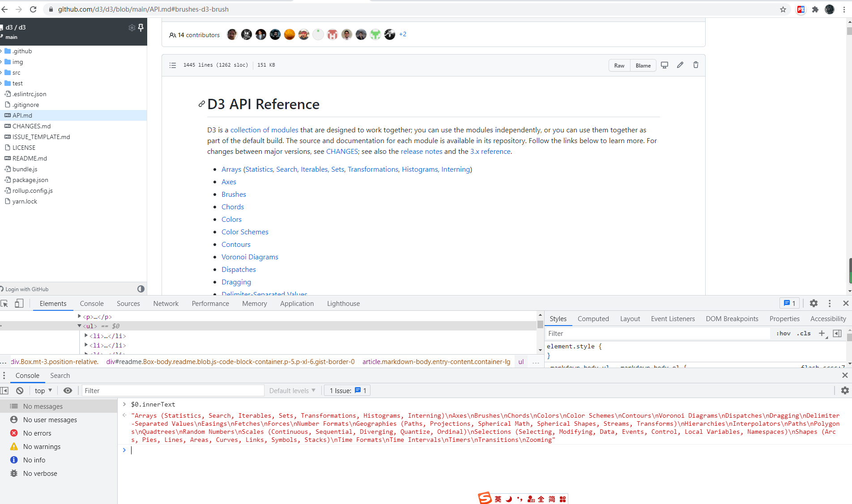Toggle device toolbar in DevTools
The height and width of the screenshot is (504, 852).
coord(19,304)
